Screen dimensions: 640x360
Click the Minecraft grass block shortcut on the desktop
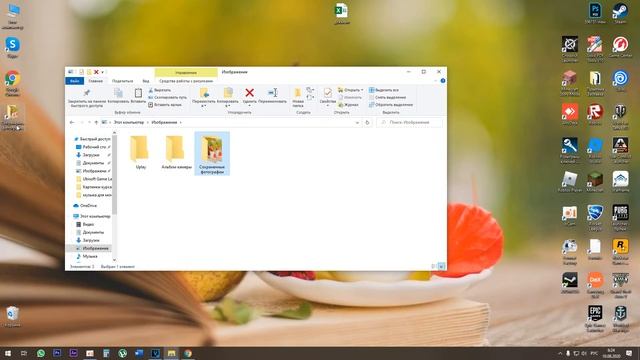click(595, 182)
